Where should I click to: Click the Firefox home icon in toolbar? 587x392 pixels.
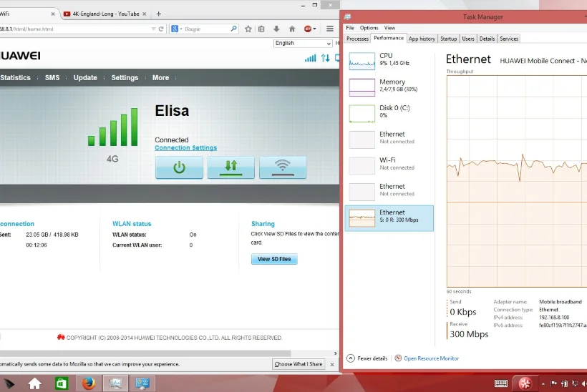(292, 29)
